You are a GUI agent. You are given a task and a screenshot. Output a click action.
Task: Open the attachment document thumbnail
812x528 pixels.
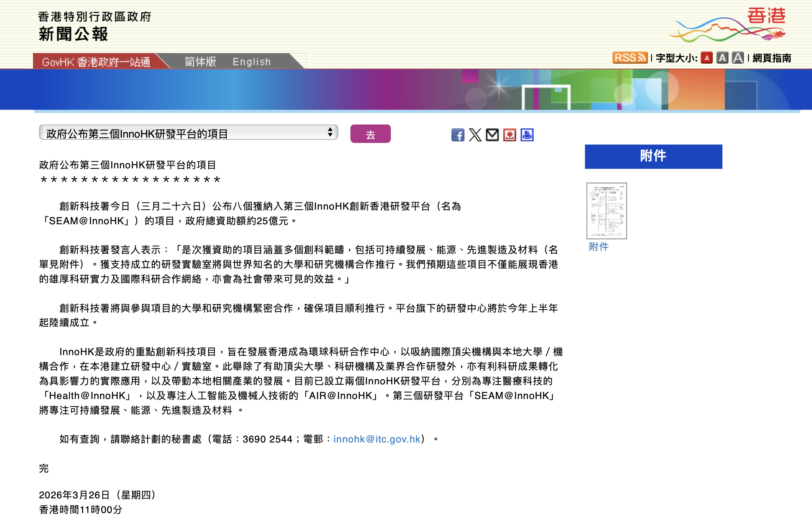click(x=606, y=211)
